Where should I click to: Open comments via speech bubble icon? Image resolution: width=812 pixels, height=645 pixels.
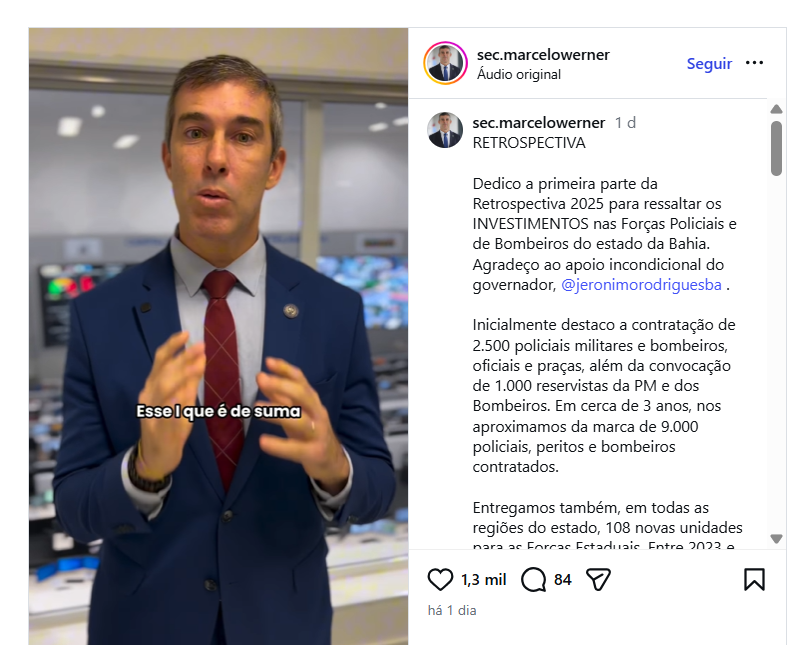pyautogui.click(x=533, y=579)
